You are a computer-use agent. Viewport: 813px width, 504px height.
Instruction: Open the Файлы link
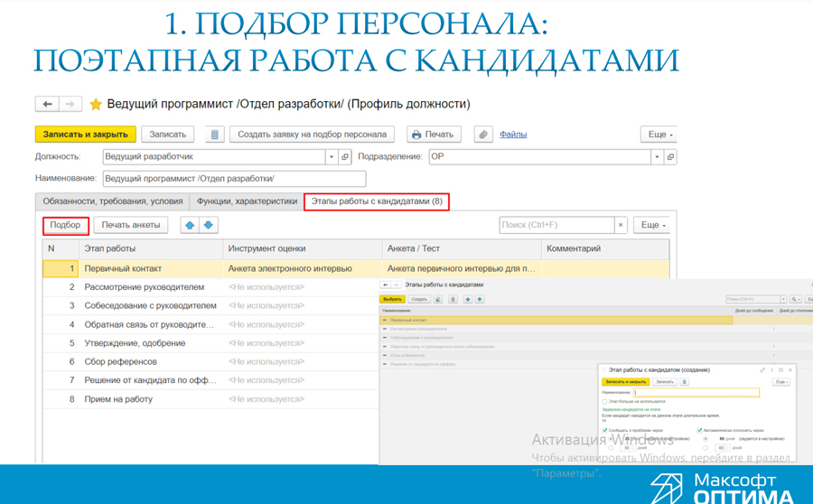click(513, 135)
